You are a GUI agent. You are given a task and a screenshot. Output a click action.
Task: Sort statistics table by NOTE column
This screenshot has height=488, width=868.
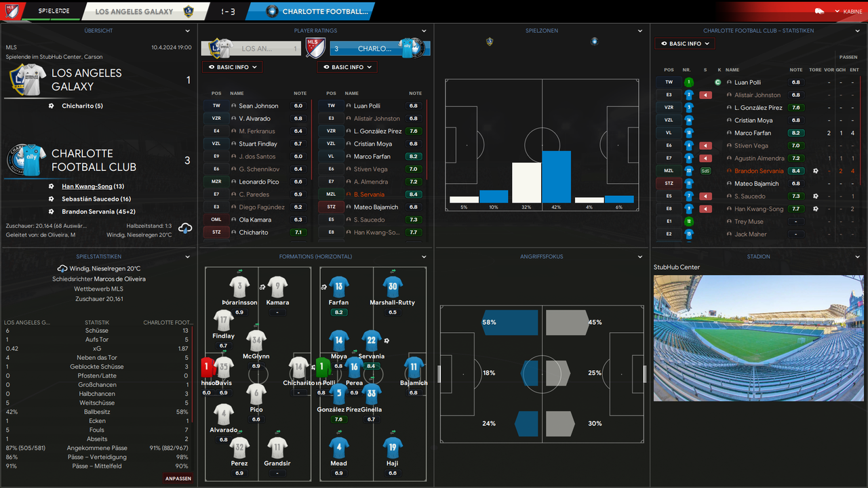click(x=796, y=70)
